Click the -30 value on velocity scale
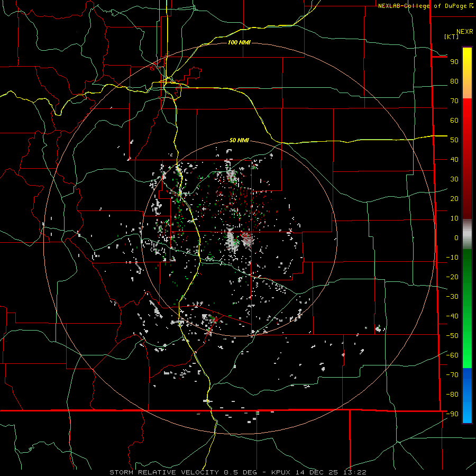Image resolution: width=476 pixels, height=476 pixels. tap(452, 297)
